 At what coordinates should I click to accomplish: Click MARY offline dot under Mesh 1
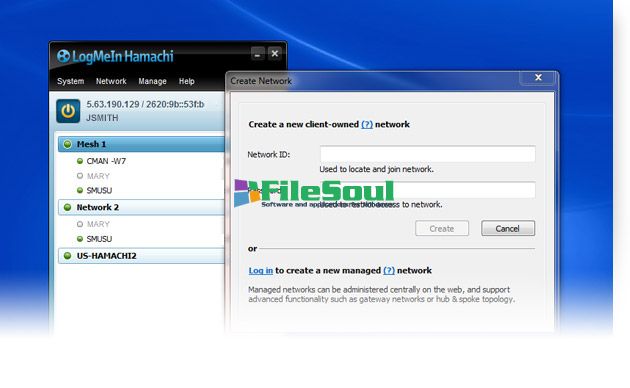80,176
